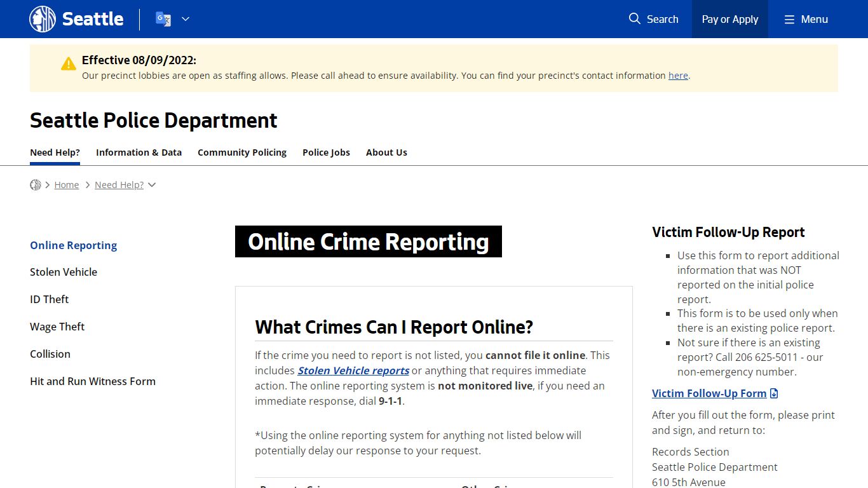This screenshot has width=868, height=488.
Task: Click the Seattle city logo icon
Action: [x=43, y=19]
